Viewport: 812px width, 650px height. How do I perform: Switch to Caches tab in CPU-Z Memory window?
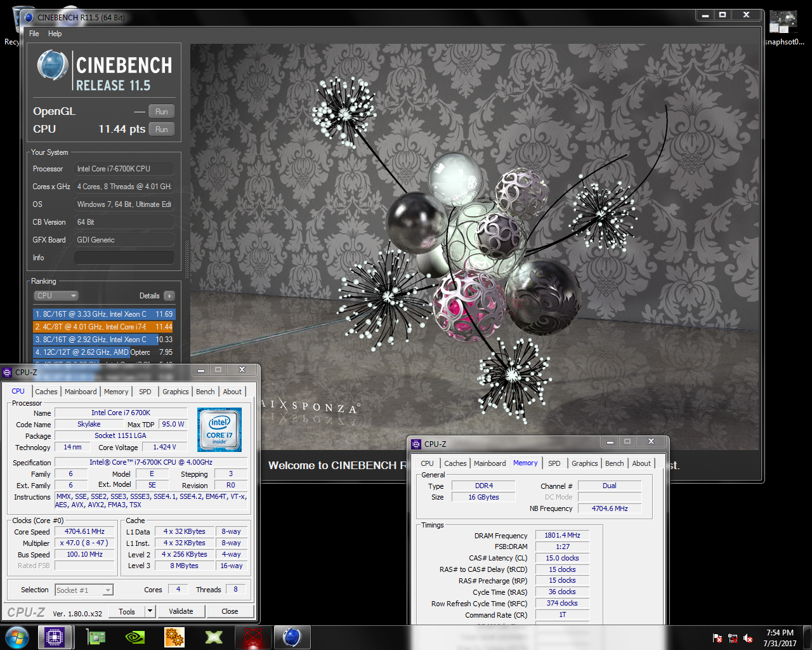[x=455, y=463]
